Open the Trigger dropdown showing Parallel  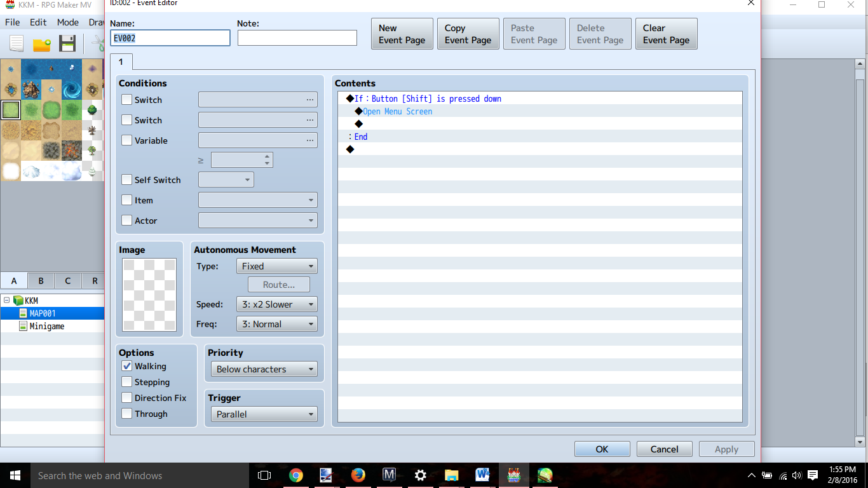tap(264, 414)
